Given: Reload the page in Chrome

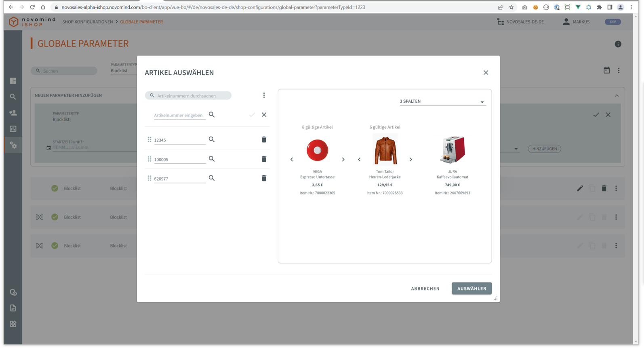Looking at the screenshot, I should (x=32, y=7).
